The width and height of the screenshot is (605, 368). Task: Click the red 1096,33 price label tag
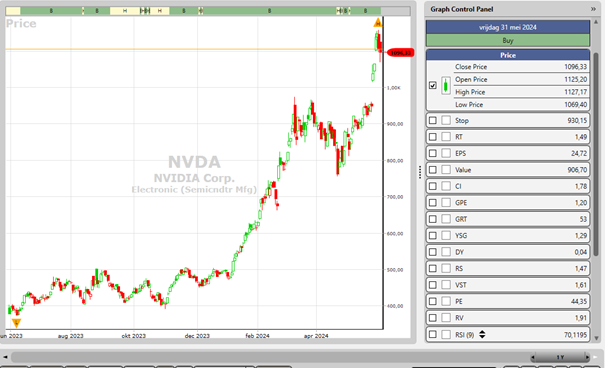(x=400, y=52)
